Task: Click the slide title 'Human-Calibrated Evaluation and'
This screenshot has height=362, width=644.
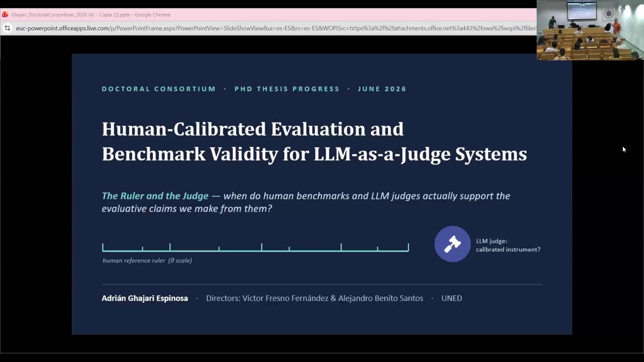Action: pos(253,129)
